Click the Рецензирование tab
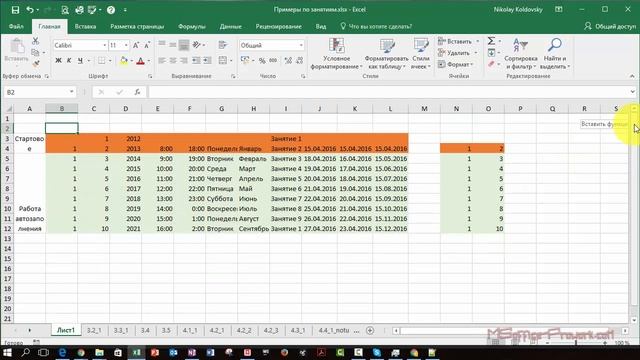640x360 pixels. [278, 27]
